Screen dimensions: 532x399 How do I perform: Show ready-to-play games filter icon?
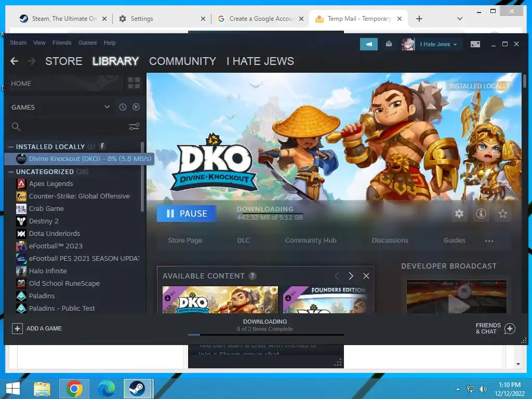(136, 107)
